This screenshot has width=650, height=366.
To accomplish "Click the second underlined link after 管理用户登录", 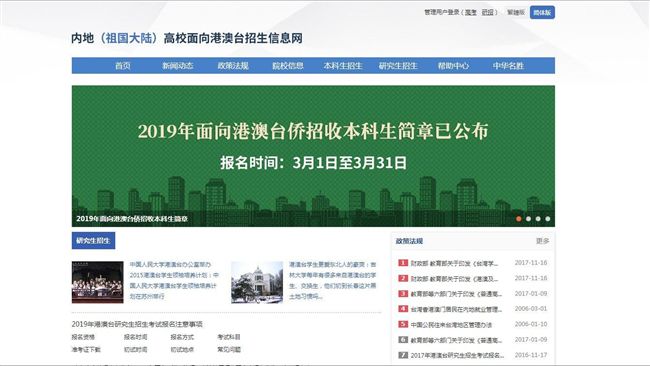I will click(x=488, y=12).
